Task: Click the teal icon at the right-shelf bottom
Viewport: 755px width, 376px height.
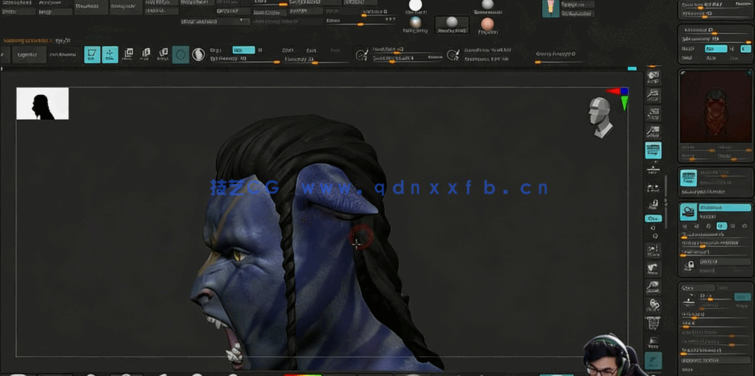Action: (x=653, y=361)
